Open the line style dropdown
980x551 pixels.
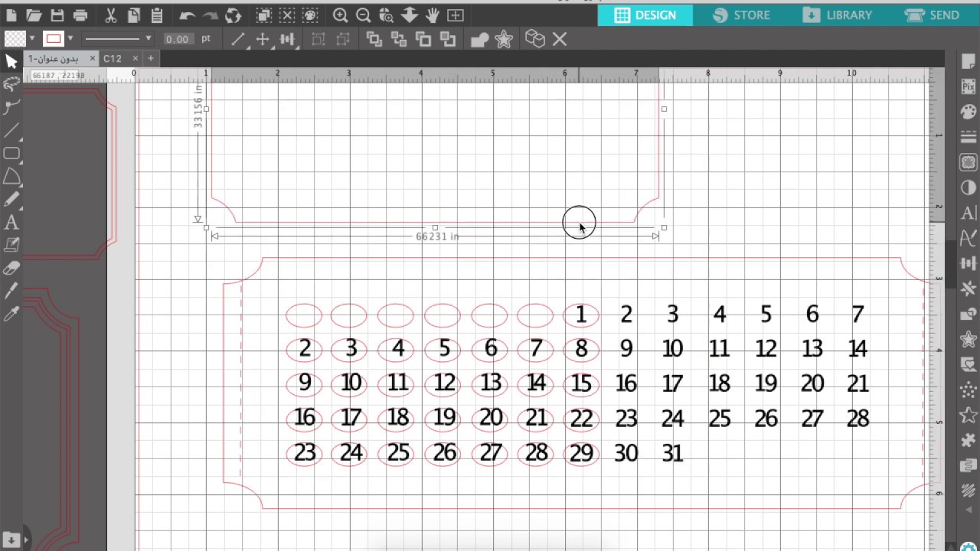click(117, 38)
